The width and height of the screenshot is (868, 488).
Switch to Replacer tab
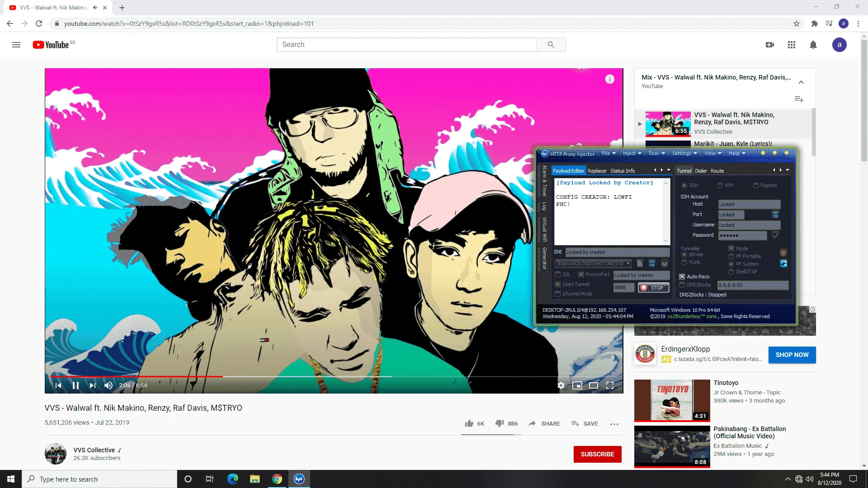(597, 171)
